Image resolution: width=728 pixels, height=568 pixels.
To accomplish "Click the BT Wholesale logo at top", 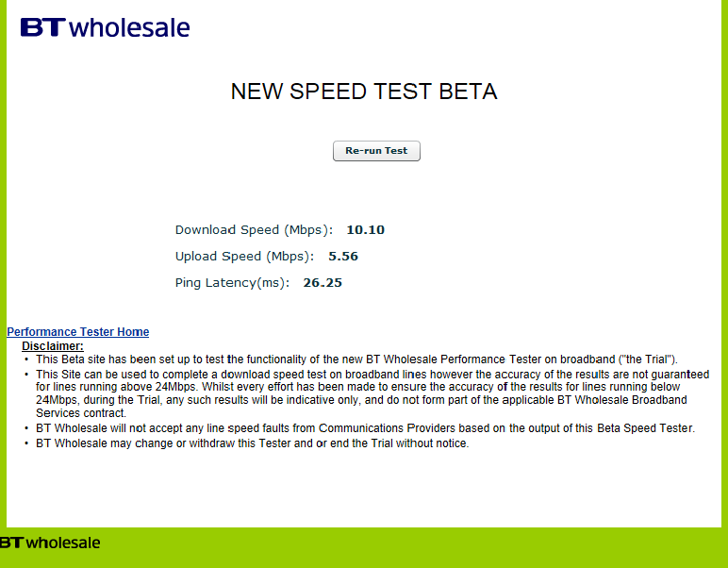I will click(106, 27).
